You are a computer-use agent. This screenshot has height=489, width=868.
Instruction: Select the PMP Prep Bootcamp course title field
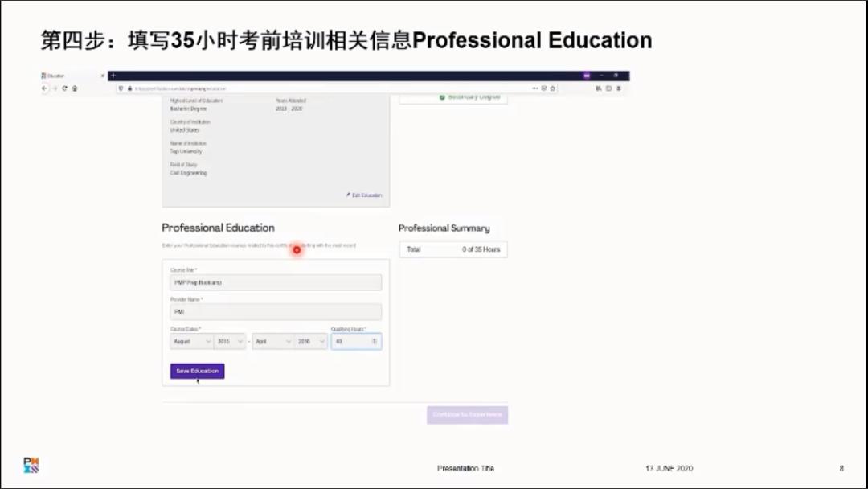273,282
